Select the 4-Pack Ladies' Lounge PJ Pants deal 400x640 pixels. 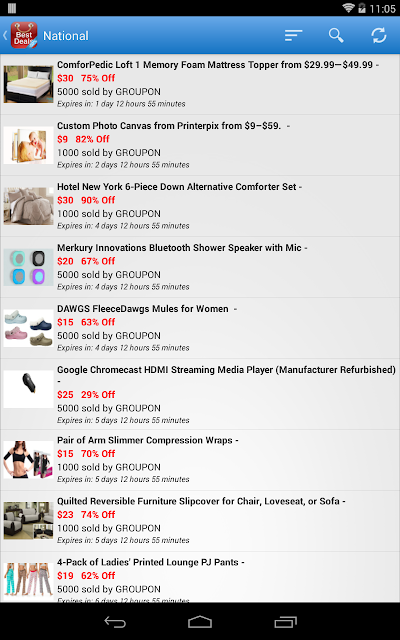[200, 577]
